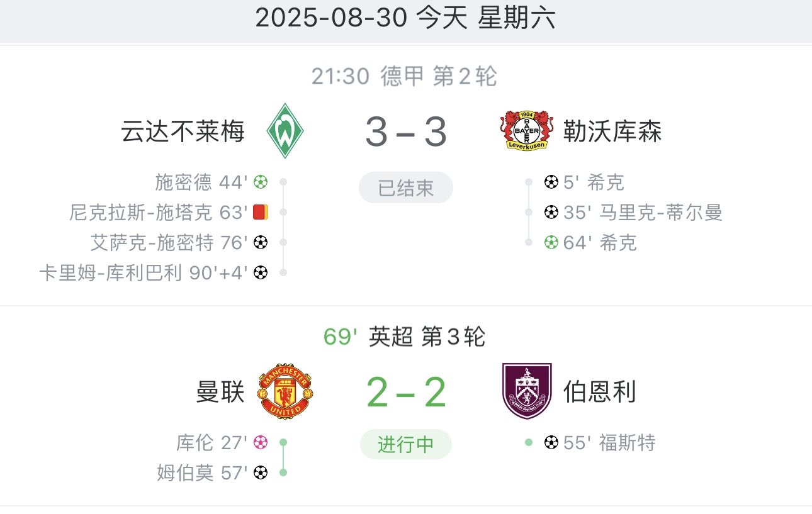
Task: Click the Werder Bremen club crest
Action: point(285,131)
